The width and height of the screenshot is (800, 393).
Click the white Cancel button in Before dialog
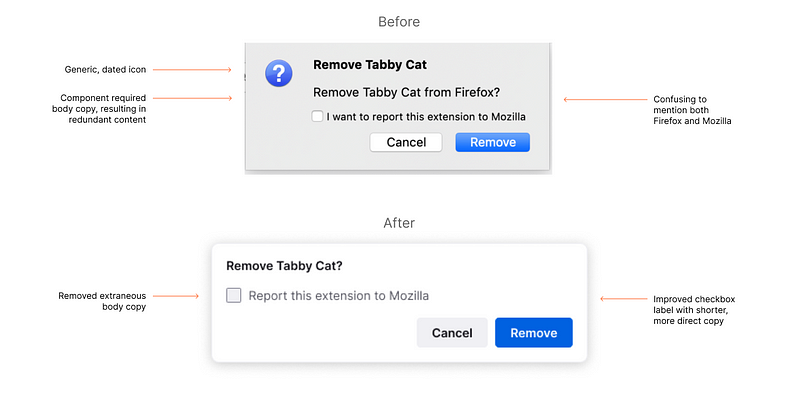tap(406, 142)
